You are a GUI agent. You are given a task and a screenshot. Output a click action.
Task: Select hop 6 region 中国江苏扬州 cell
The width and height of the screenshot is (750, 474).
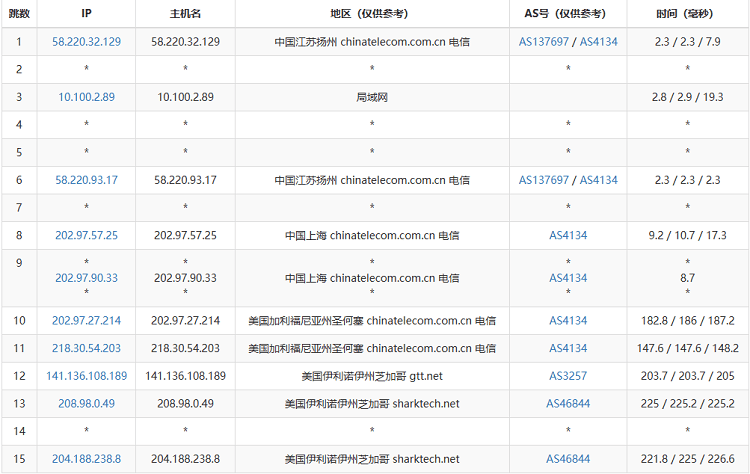pos(372,180)
